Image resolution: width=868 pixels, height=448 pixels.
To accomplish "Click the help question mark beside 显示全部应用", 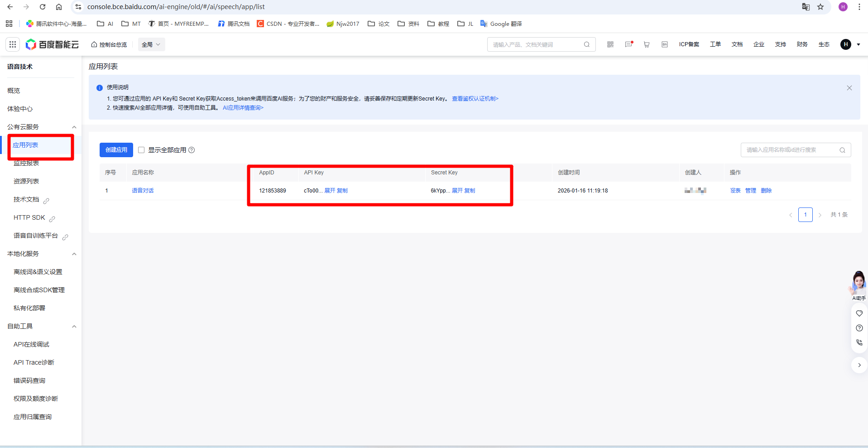I will click(x=192, y=150).
